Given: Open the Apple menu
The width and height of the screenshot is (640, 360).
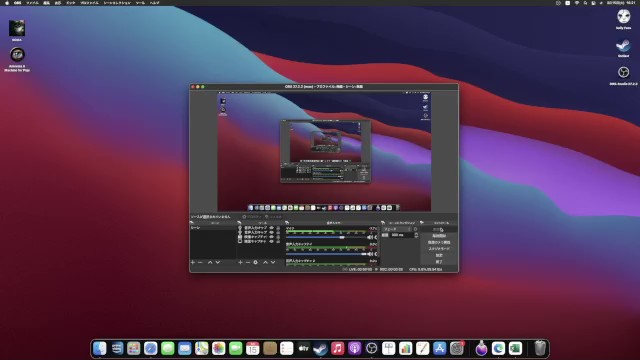Looking at the screenshot, I should point(7,3).
